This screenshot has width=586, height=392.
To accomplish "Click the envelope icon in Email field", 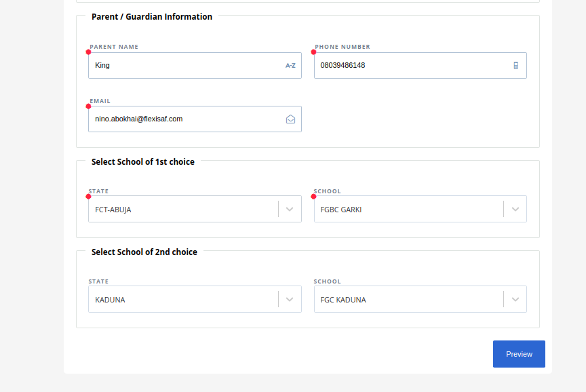I will [290, 119].
